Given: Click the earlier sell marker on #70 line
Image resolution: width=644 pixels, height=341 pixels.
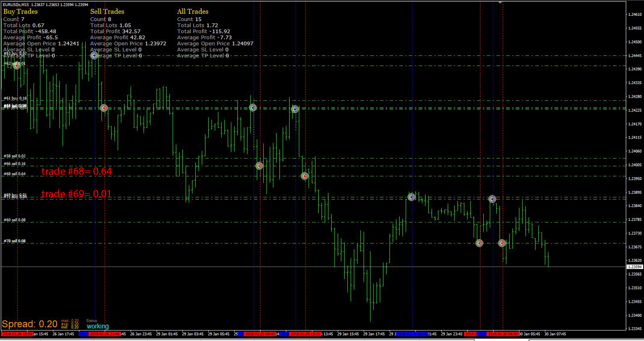Looking at the screenshot, I should [479, 243].
